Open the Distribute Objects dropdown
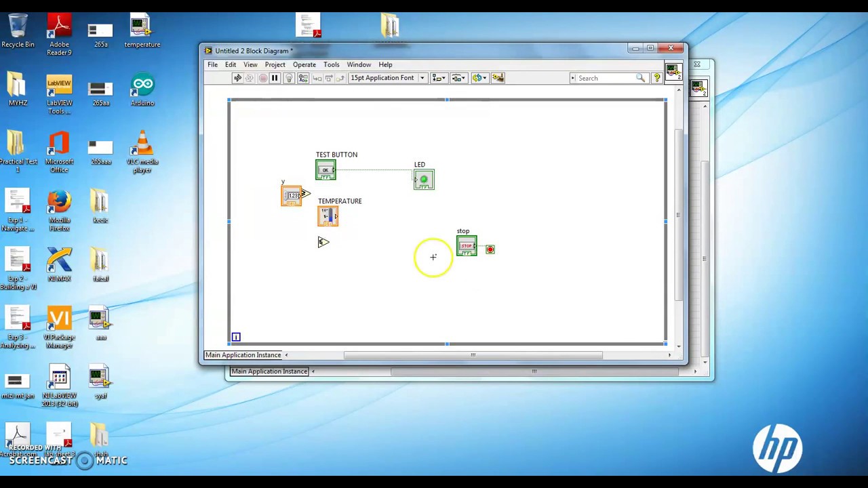Screen dimensions: 868x488 click(x=459, y=78)
